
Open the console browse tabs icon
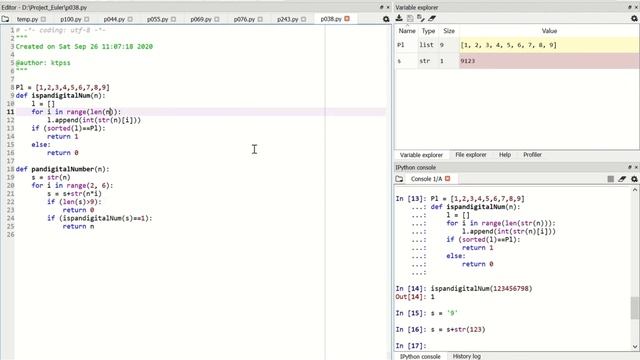pos(399,179)
